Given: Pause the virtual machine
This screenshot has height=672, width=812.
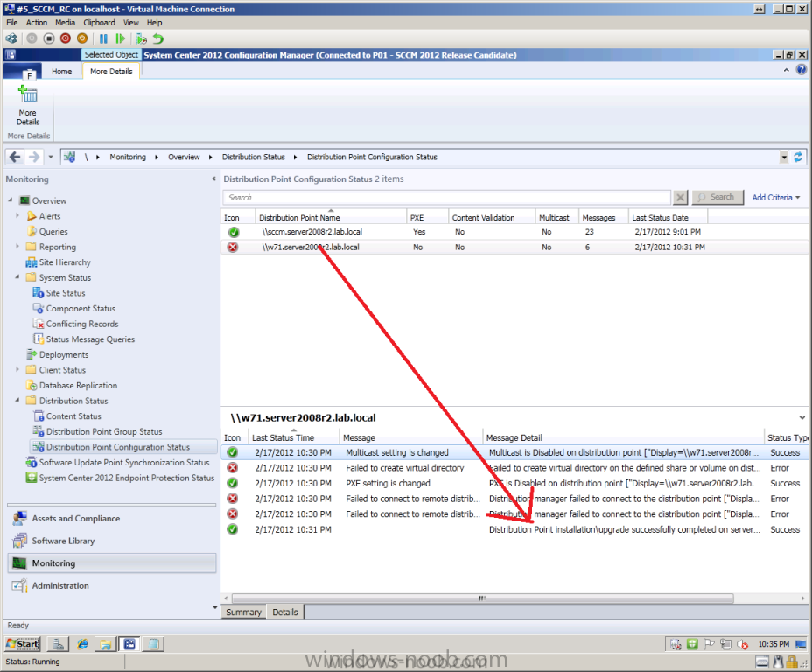Looking at the screenshot, I should (x=103, y=38).
